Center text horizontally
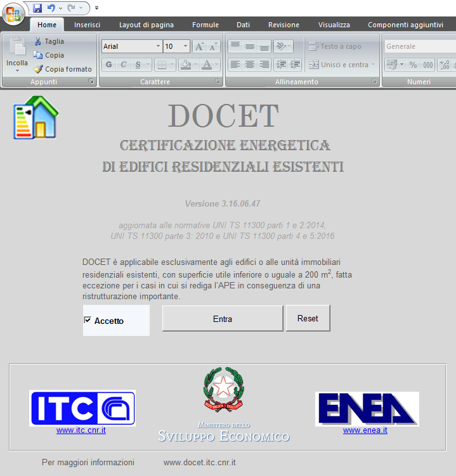This screenshot has width=456, height=476. (x=250, y=65)
